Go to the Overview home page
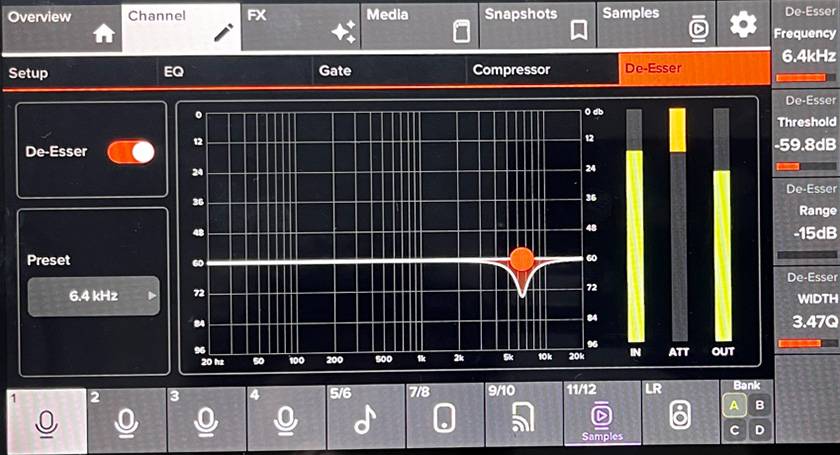The image size is (840, 455). [60, 25]
